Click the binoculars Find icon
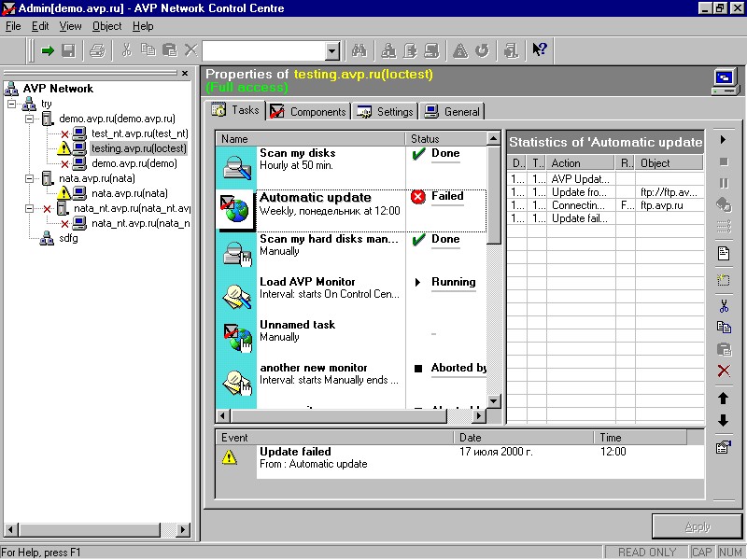Screen dimensions: 747x560 point(359,50)
